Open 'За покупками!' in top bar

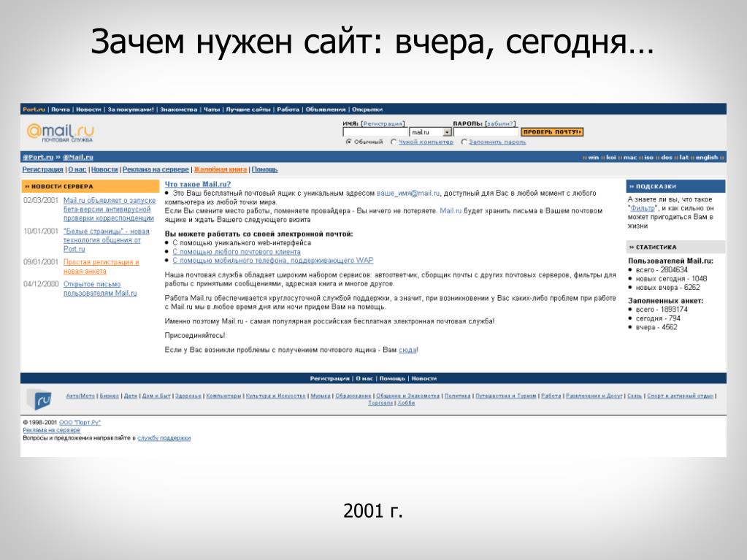click(x=131, y=110)
